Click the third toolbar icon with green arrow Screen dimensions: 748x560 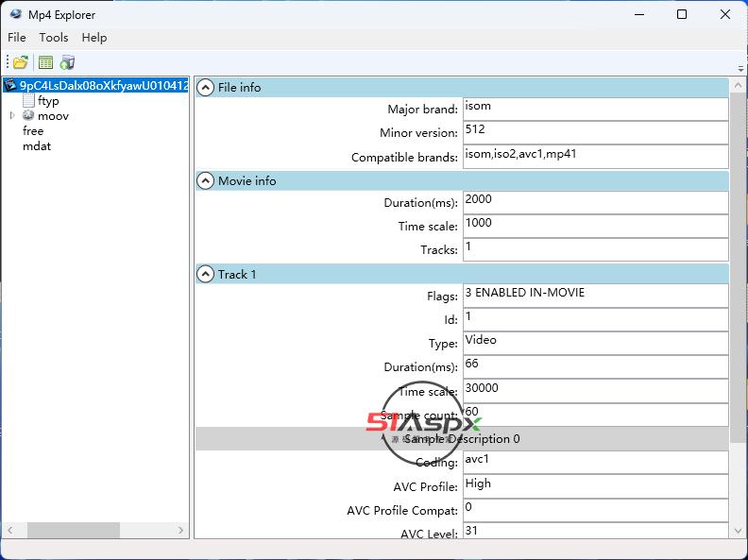[x=67, y=62]
